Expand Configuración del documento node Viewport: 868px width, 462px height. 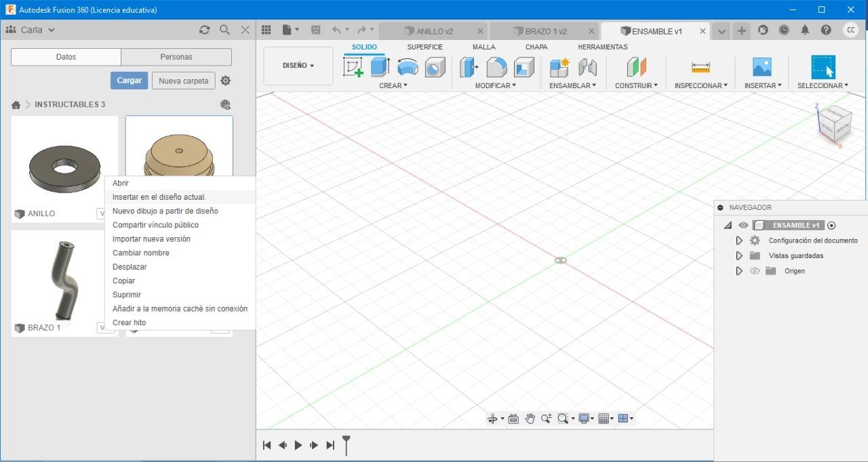coord(739,240)
